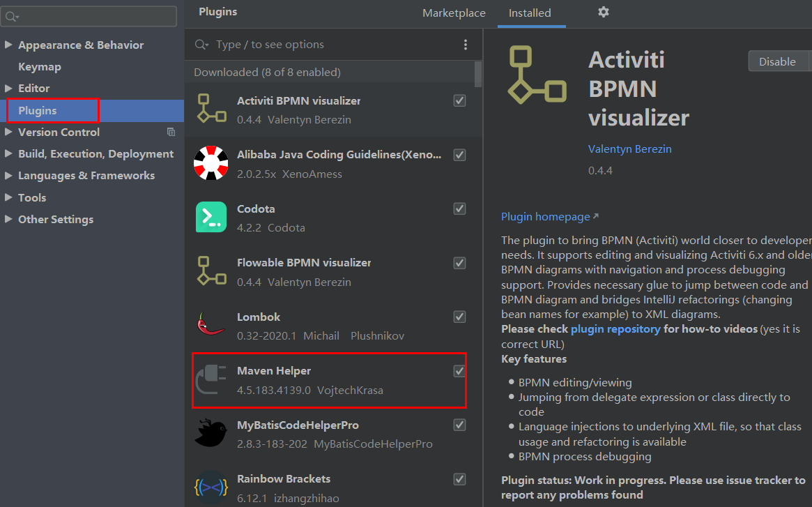Expand the Other Settings node

pos(8,219)
